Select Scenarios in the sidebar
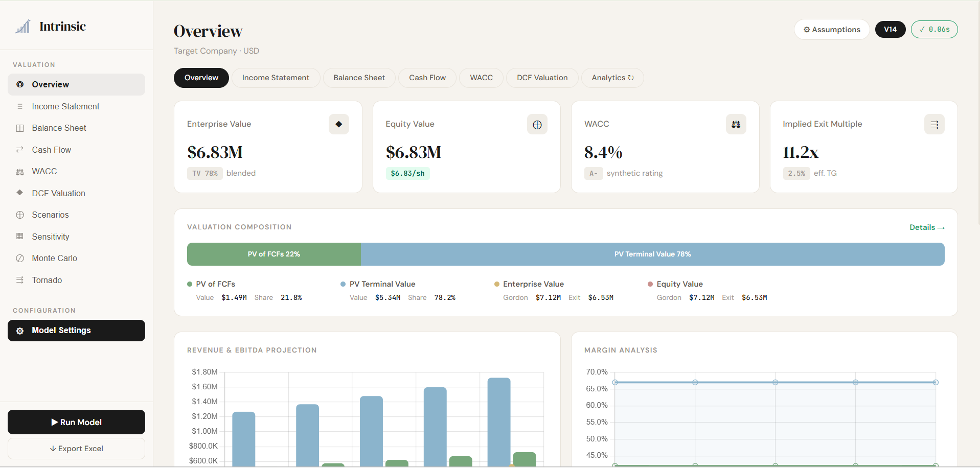 (x=76, y=215)
